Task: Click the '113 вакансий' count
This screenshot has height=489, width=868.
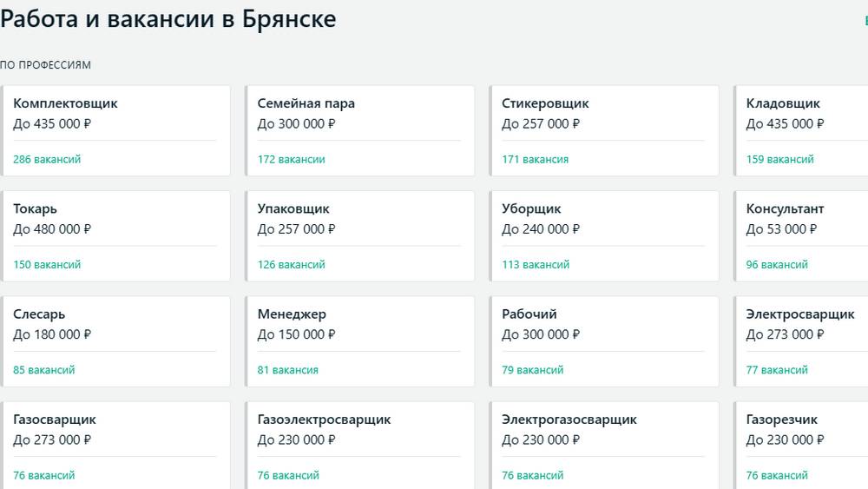Action: click(536, 265)
